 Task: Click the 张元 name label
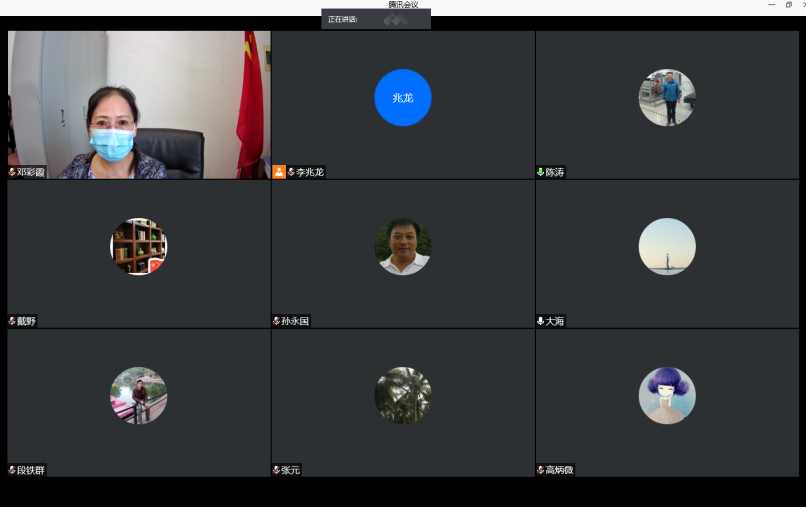pos(291,470)
